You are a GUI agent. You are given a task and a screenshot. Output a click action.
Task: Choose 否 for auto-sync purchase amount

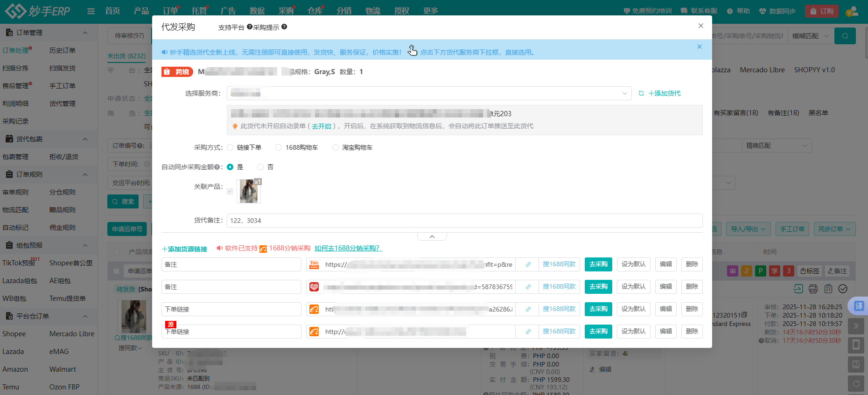pos(260,167)
